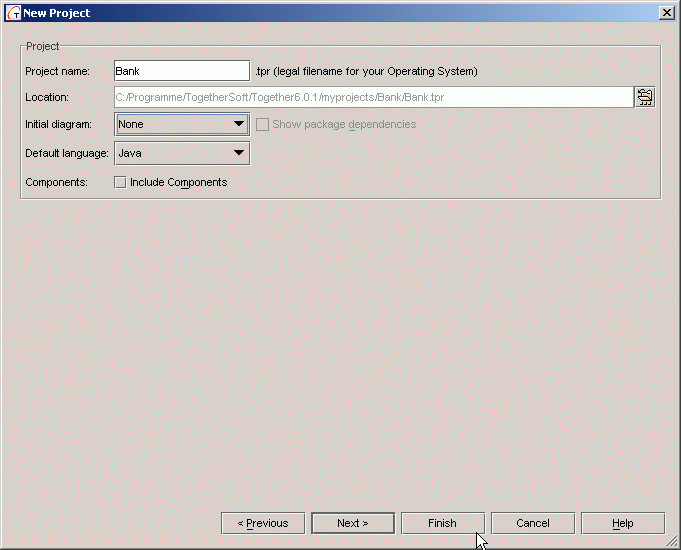
Task: Click the 'Show package dependencies' label
Action: pos(344,125)
